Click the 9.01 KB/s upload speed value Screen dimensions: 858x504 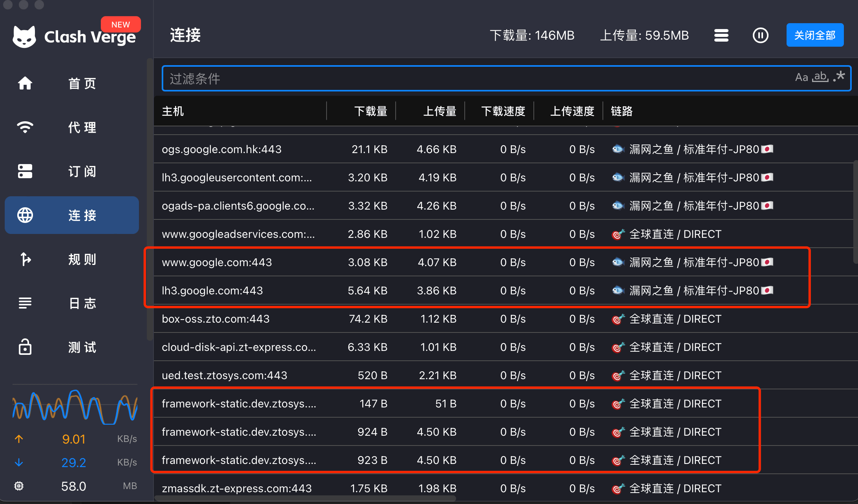(x=74, y=439)
